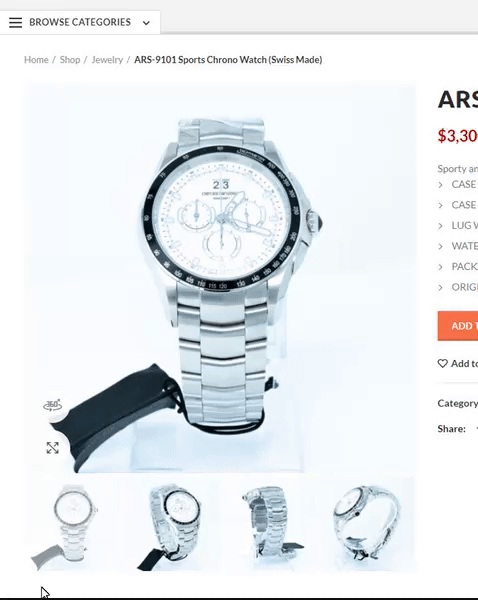Open the Jewelry breadcrumb link

pos(107,60)
